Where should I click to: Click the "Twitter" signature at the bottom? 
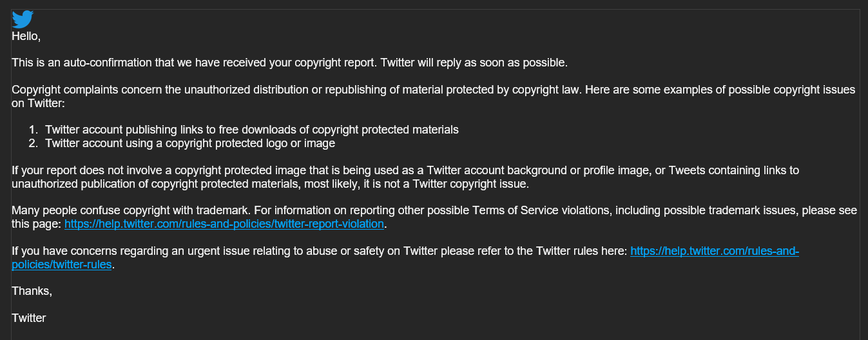coord(29,318)
